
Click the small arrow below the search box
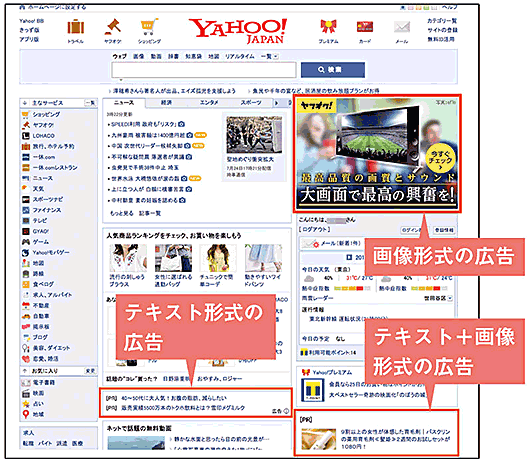click(120, 80)
